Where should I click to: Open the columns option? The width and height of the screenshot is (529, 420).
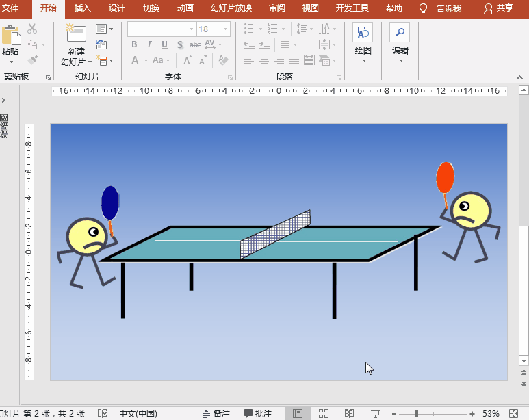click(285, 44)
